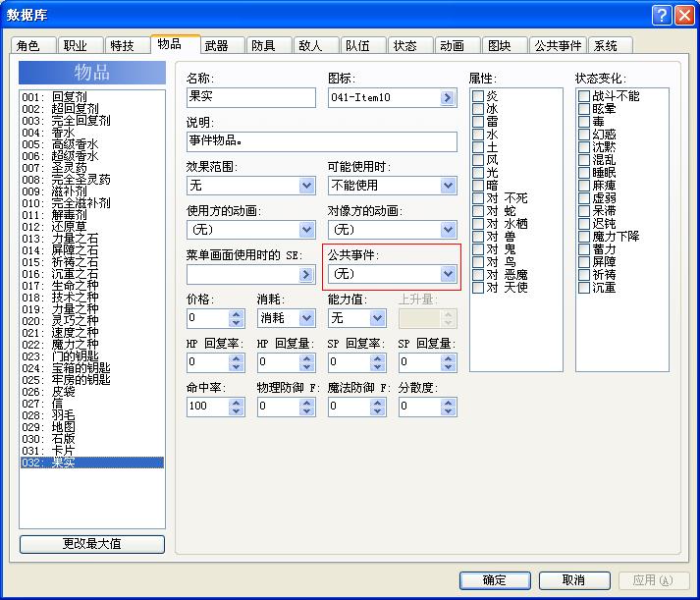Check the 炎 attribute checkbox
Viewport: 700px width, 600px height.
pyautogui.click(x=478, y=96)
